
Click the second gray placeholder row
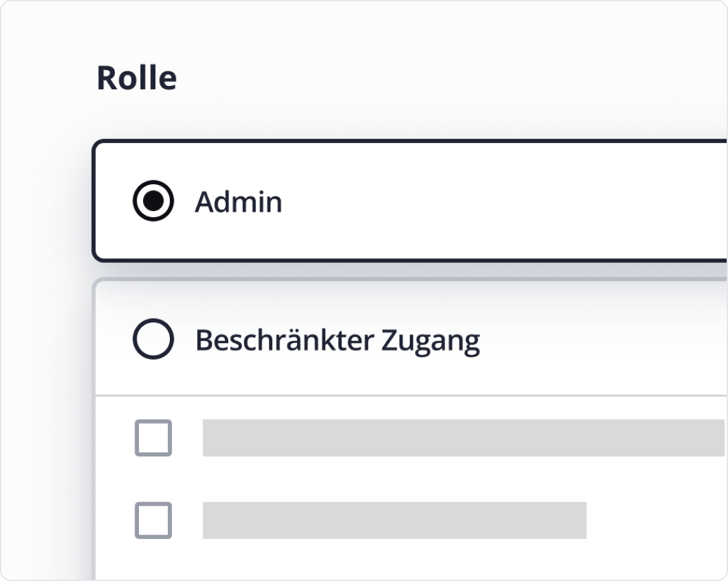click(x=394, y=521)
